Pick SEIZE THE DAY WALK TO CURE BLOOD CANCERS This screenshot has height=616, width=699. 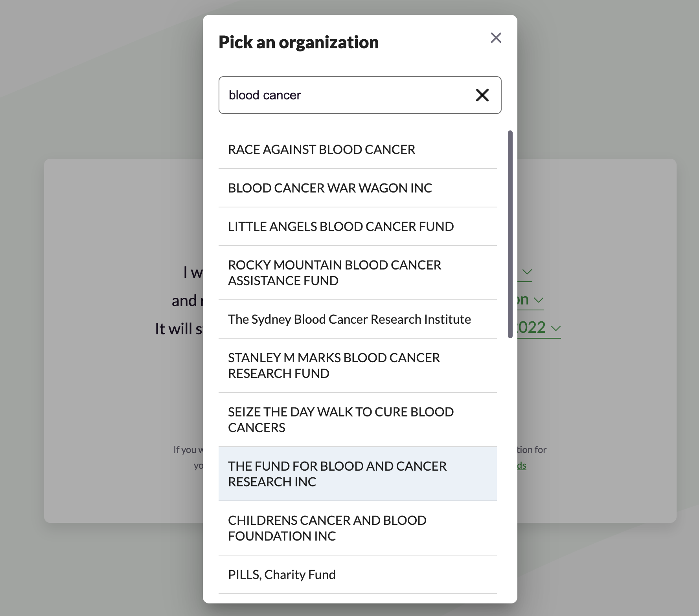358,420
